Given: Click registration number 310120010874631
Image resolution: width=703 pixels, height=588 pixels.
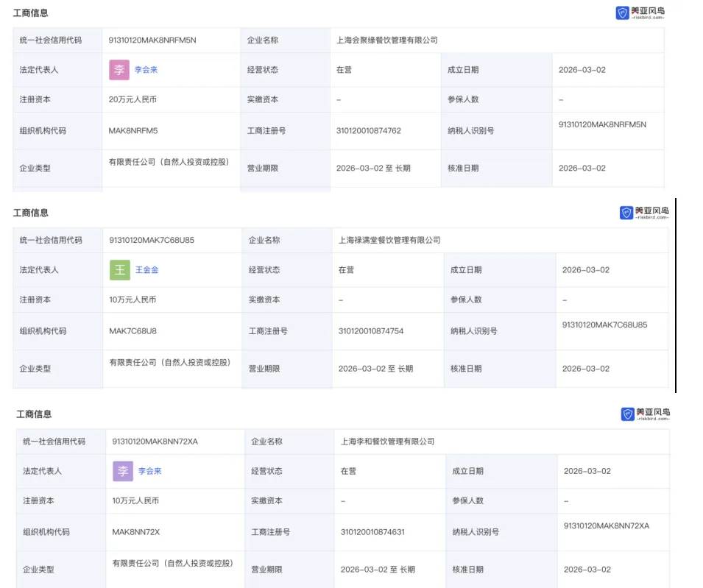Looking at the screenshot, I should [372, 531].
